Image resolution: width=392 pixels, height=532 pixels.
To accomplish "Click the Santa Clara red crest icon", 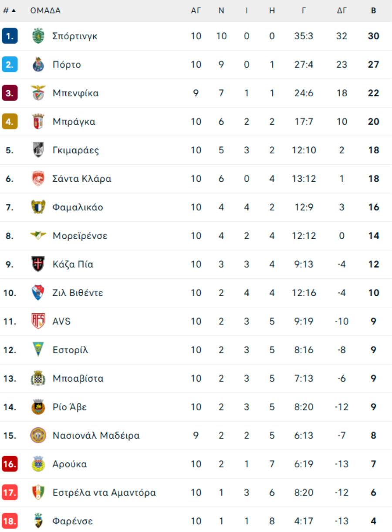I will pos(38,179).
